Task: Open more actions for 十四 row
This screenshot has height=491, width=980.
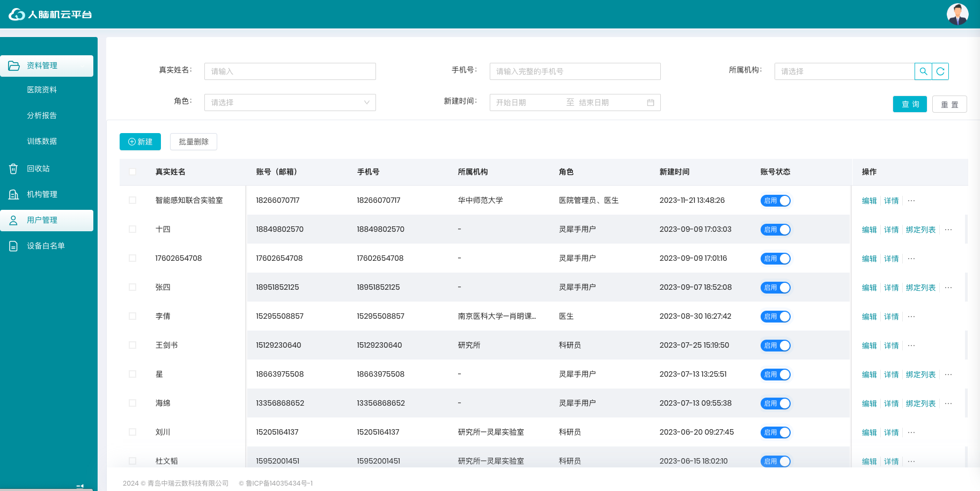Action: coord(948,230)
